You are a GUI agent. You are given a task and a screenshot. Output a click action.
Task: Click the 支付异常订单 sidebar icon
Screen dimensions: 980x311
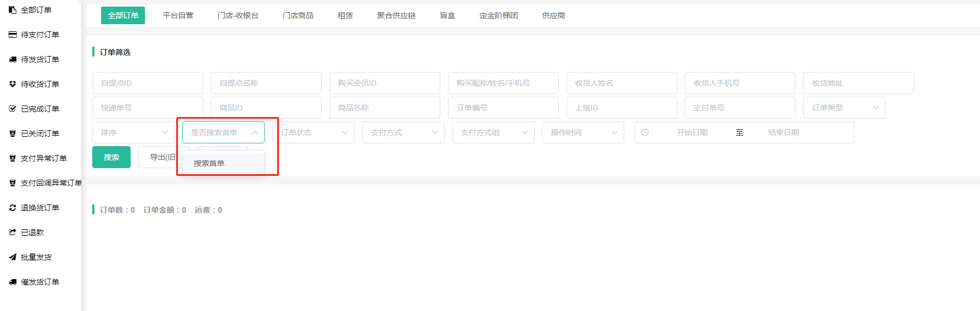pyautogui.click(x=13, y=158)
